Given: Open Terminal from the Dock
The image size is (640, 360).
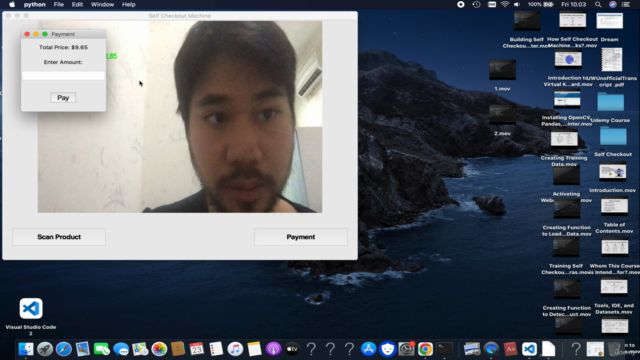Looking at the screenshot, I should click(x=444, y=349).
